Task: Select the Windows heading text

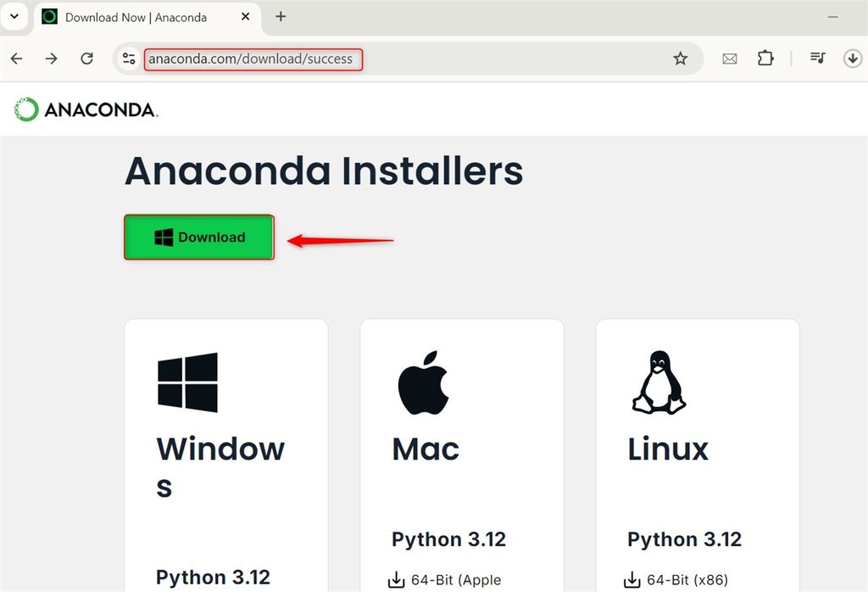Action: click(x=220, y=467)
